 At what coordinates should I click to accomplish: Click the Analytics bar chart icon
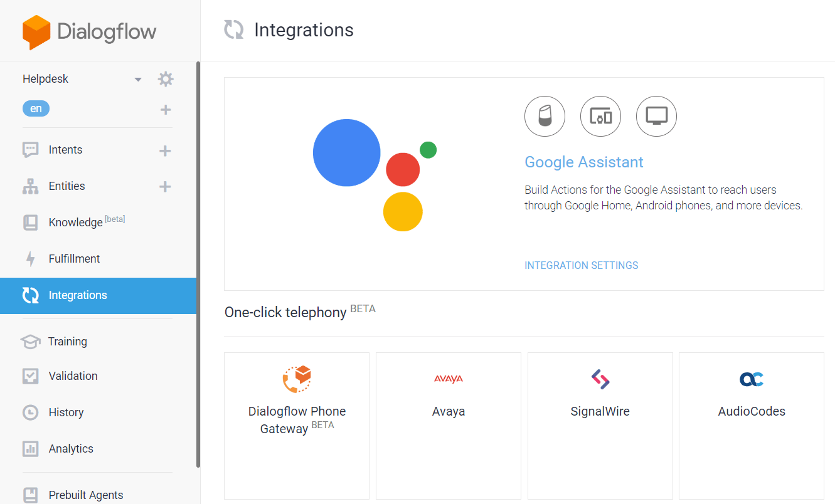coord(30,449)
